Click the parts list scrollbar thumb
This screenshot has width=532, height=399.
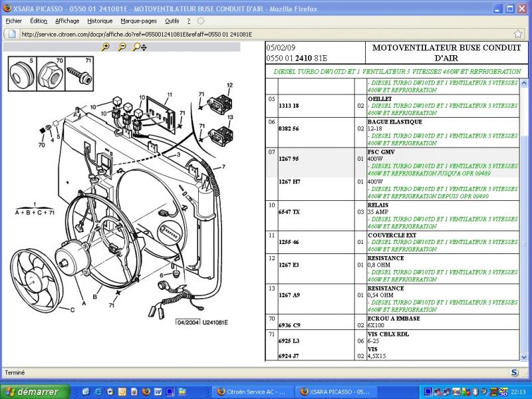(x=523, y=243)
